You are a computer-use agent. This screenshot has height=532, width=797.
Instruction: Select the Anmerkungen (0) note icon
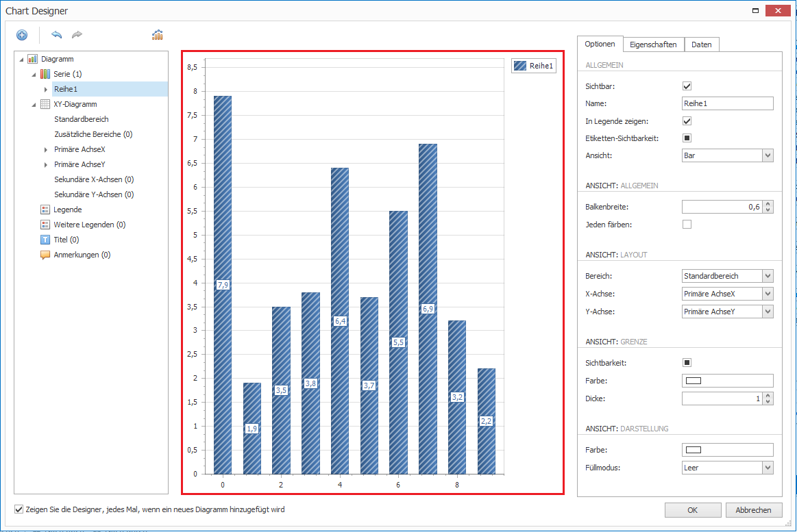point(45,255)
